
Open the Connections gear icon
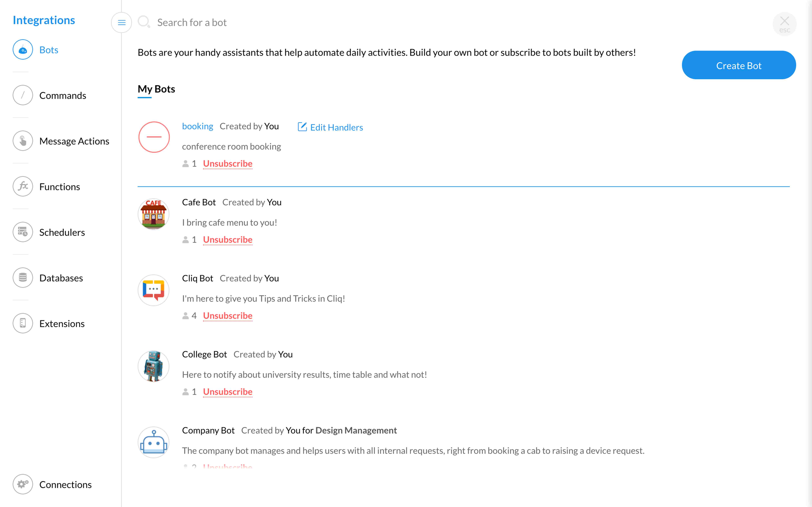(x=23, y=484)
